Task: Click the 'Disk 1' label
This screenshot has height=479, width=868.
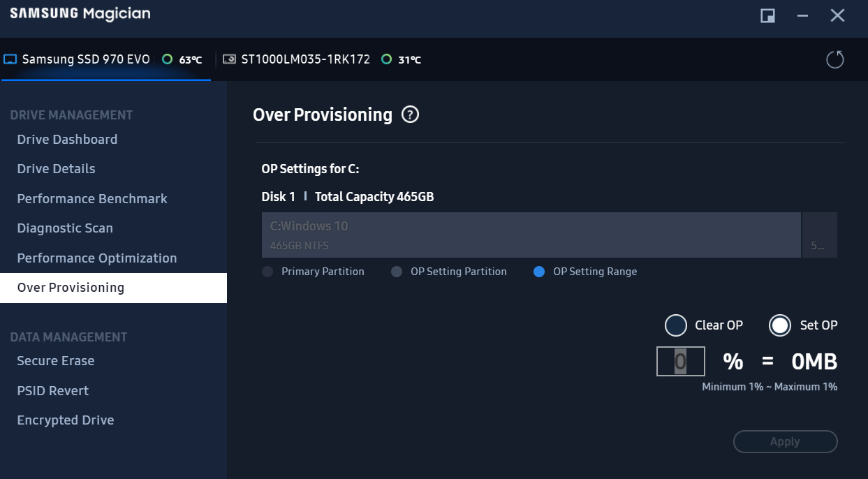Action: click(279, 197)
